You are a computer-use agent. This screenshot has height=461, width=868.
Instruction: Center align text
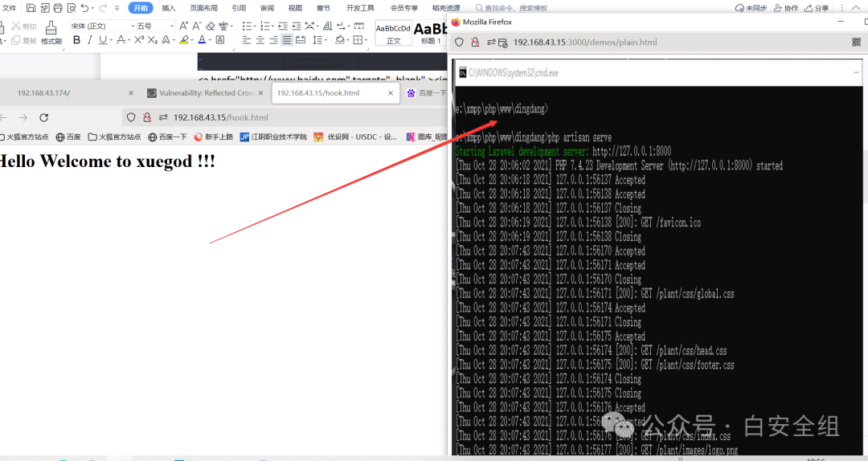(260, 40)
